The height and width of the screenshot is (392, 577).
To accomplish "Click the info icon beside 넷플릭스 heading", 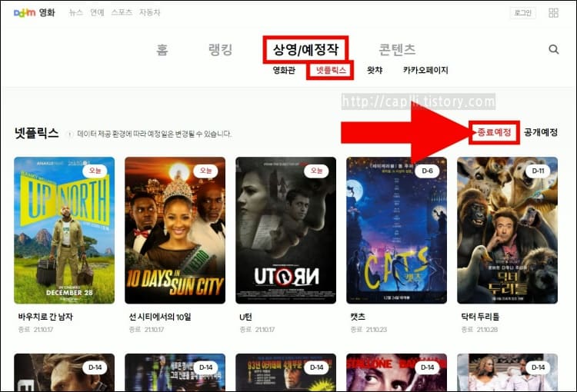I will [69, 135].
